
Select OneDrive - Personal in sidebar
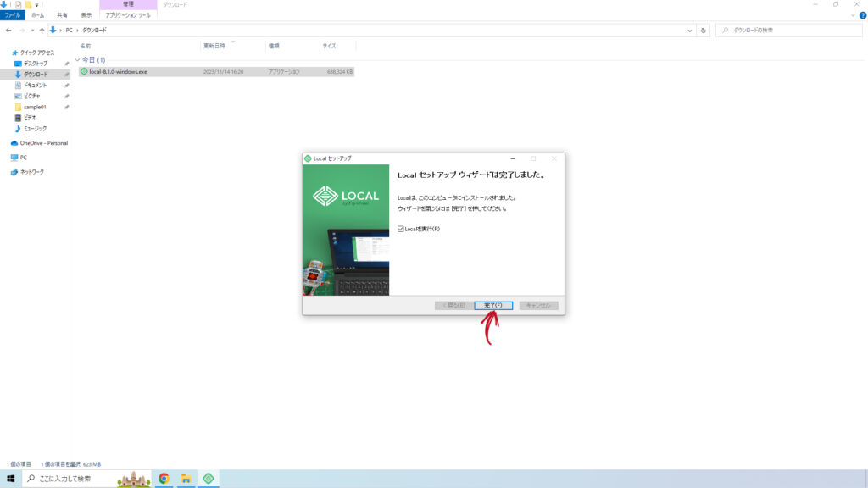pyautogui.click(x=44, y=143)
